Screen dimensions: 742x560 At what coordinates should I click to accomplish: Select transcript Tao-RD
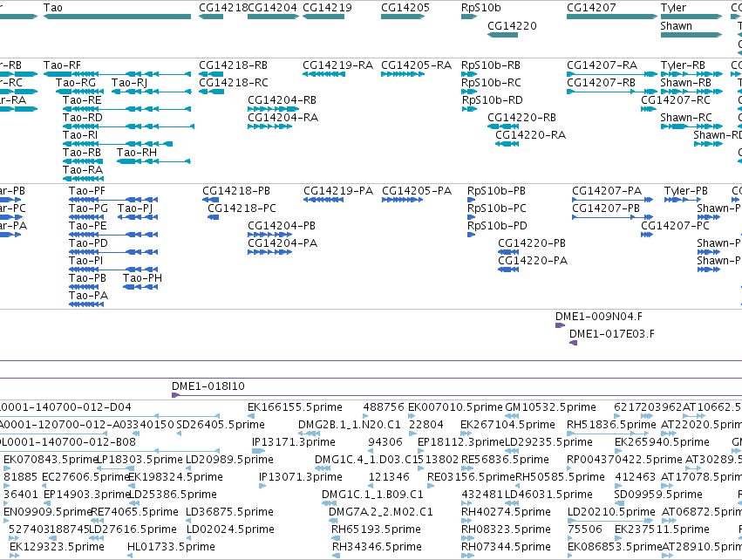[128, 126]
